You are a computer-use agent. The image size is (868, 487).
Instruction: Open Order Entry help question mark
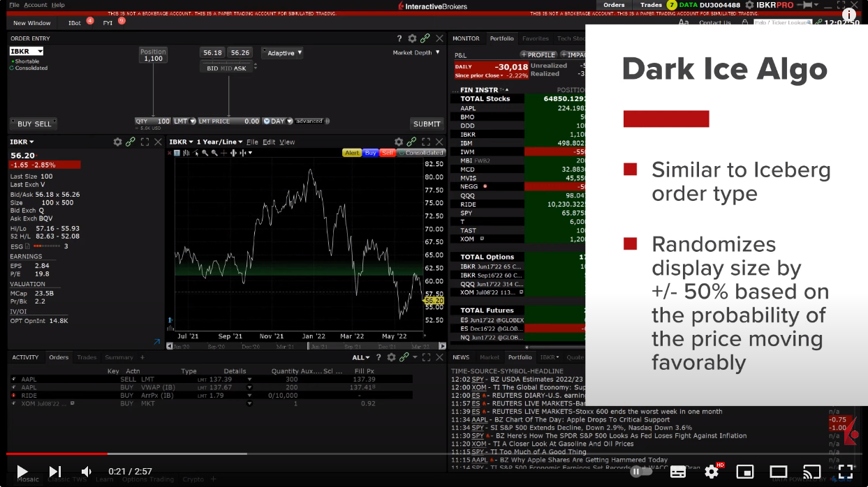pos(399,38)
